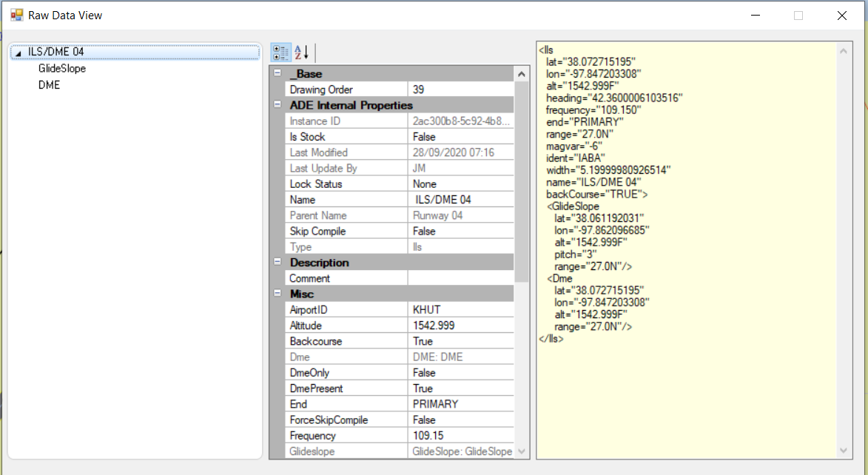Click the property grid scroll down arrow

click(522, 452)
